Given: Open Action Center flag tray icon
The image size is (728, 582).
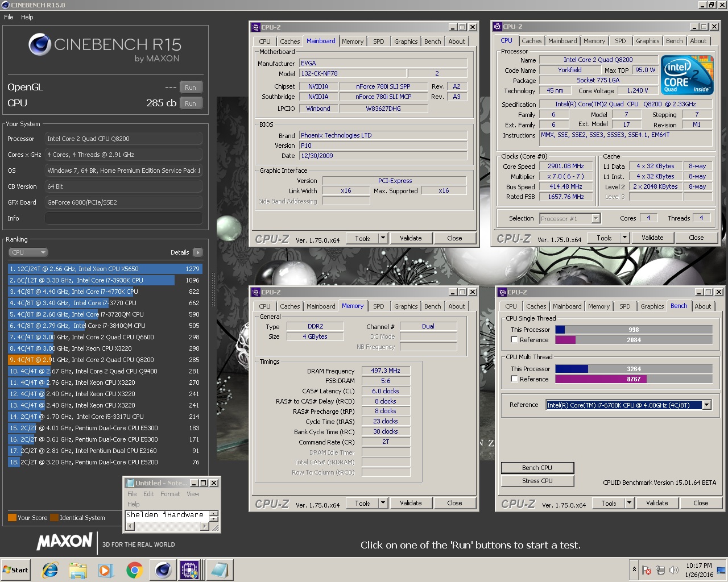Looking at the screenshot, I should [647, 570].
